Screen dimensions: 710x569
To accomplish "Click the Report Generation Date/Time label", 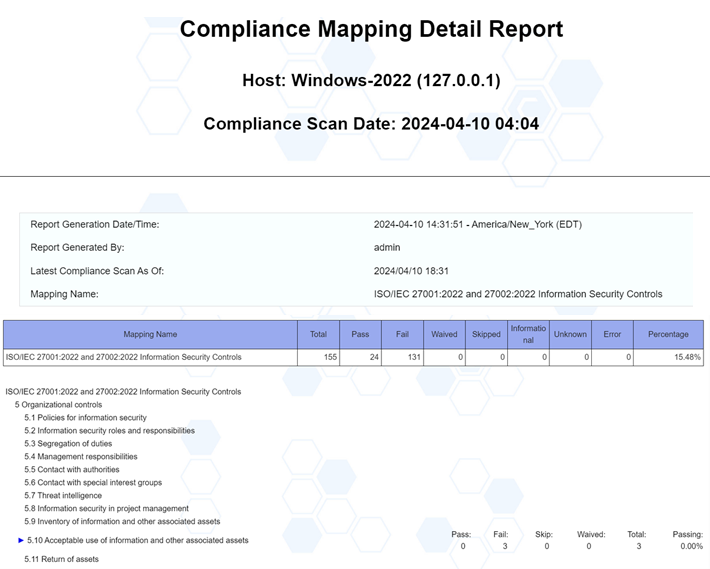I will coord(95,225).
